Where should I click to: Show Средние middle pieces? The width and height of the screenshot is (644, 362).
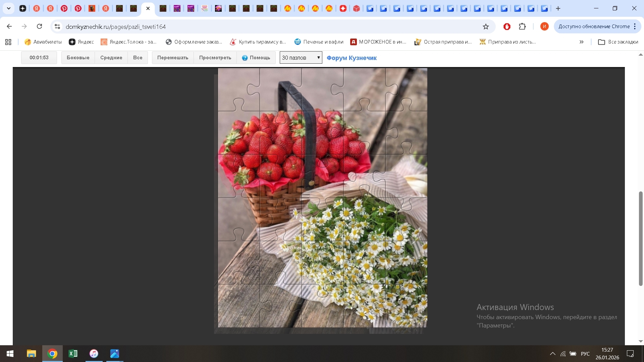[111, 58]
